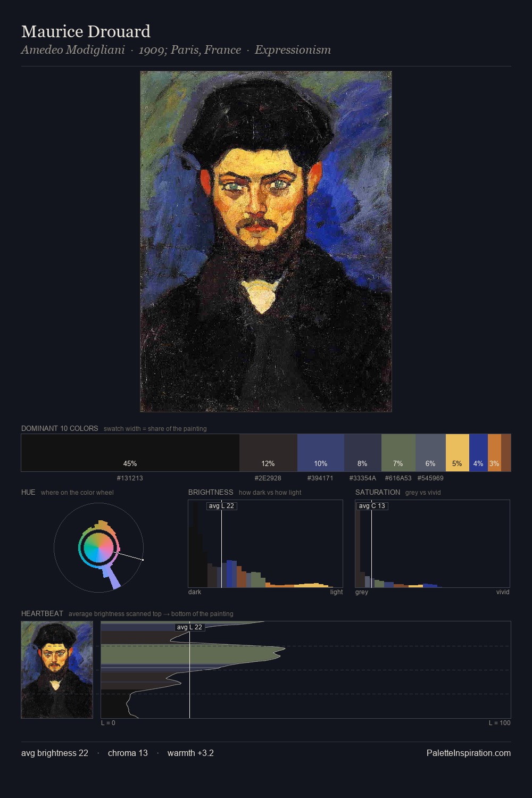Click the hex code '#33354A'
Viewport: 532px width, 798px height.
coord(363,478)
